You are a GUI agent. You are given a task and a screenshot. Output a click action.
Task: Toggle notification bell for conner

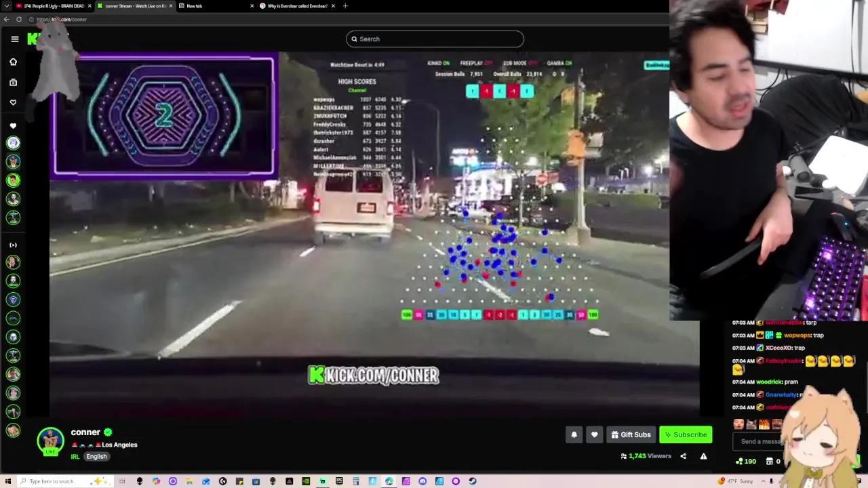pos(574,434)
